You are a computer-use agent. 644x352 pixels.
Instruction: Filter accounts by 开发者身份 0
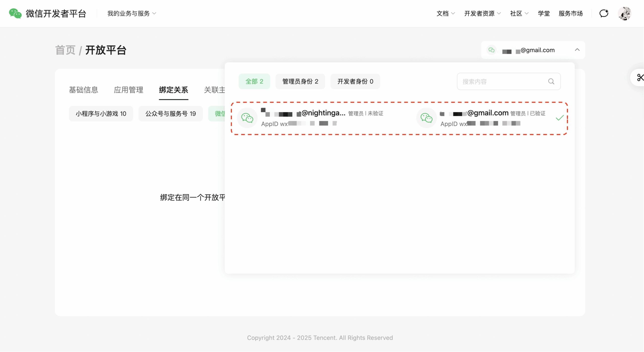tap(355, 81)
